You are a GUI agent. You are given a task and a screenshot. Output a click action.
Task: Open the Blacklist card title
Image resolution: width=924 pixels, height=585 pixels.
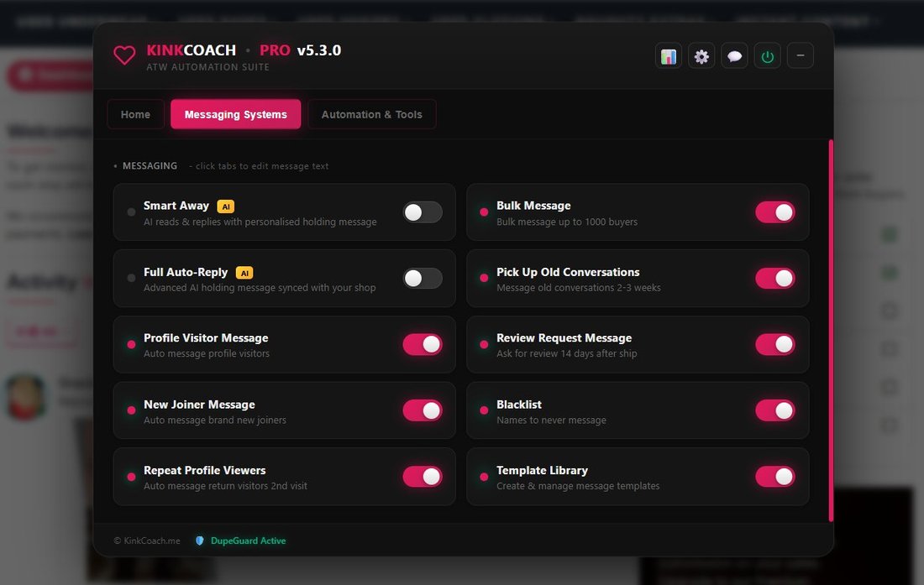pyautogui.click(x=518, y=405)
